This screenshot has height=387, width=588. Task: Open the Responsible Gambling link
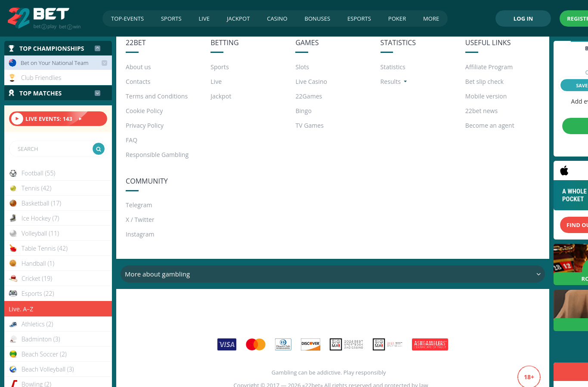[157, 155]
